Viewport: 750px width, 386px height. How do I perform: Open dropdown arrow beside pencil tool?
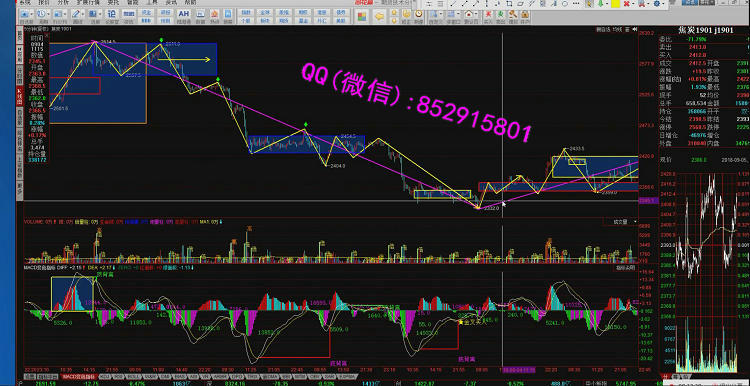(83, 13)
